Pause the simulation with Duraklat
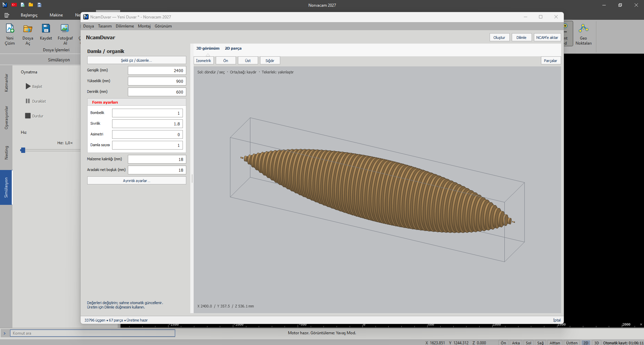The width and height of the screenshot is (644, 345). click(36, 101)
